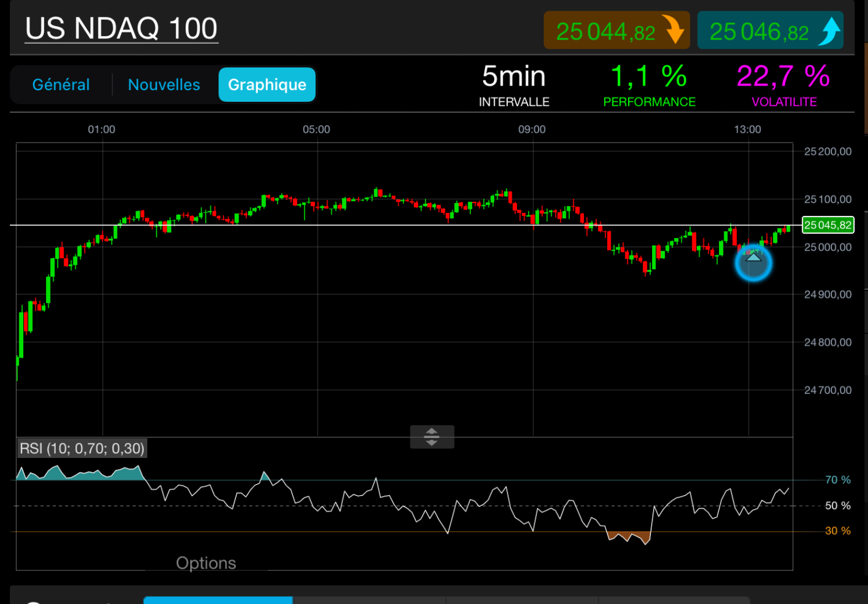Click the 25 100,00 price axis label
Image resolution: width=868 pixels, height=604 pixels.
pos(828,200)
